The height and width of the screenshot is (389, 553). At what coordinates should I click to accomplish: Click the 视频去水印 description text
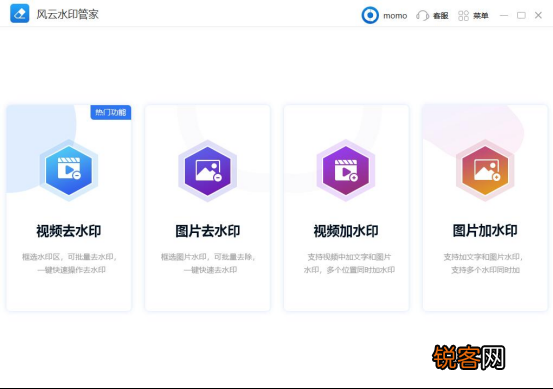(x=69, y=263)
